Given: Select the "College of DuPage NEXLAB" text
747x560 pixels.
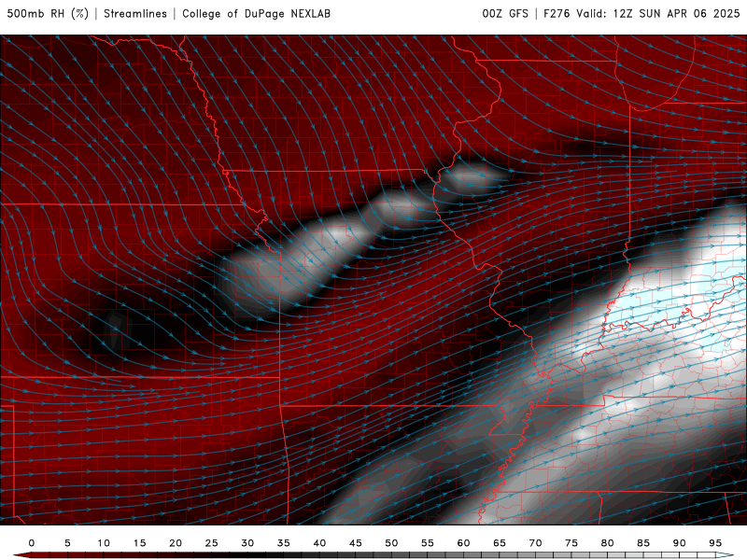Looking at the screenshot, I should 256,13.
